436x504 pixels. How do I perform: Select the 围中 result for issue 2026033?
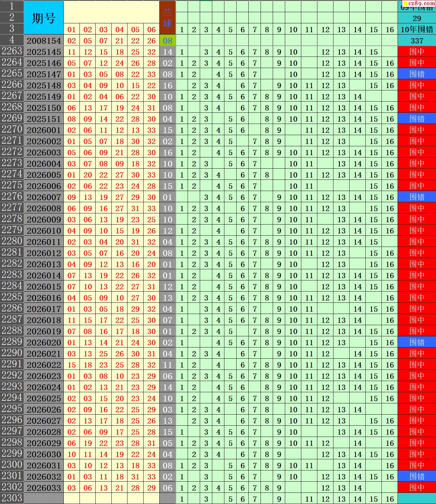(417, 488)
